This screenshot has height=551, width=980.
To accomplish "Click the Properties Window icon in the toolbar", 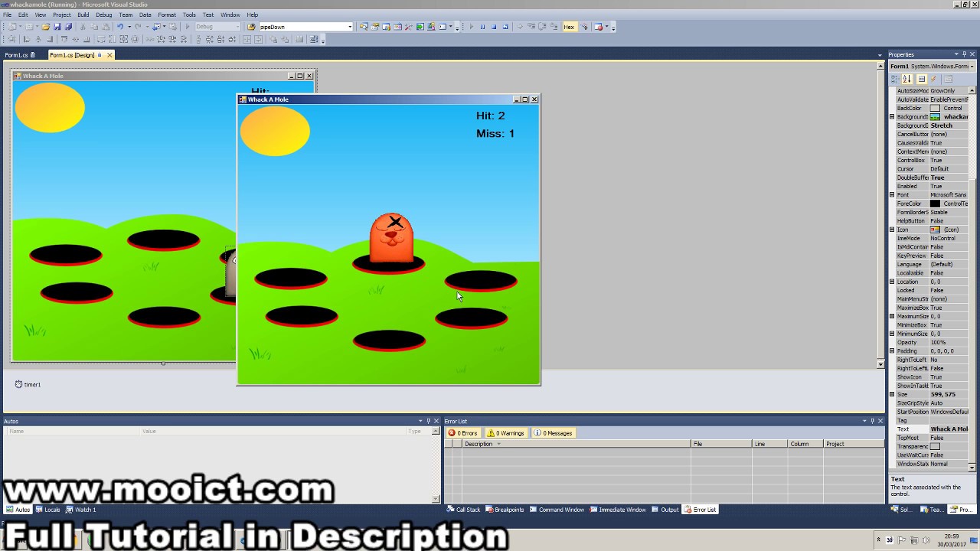I will [x=375, y=27].
